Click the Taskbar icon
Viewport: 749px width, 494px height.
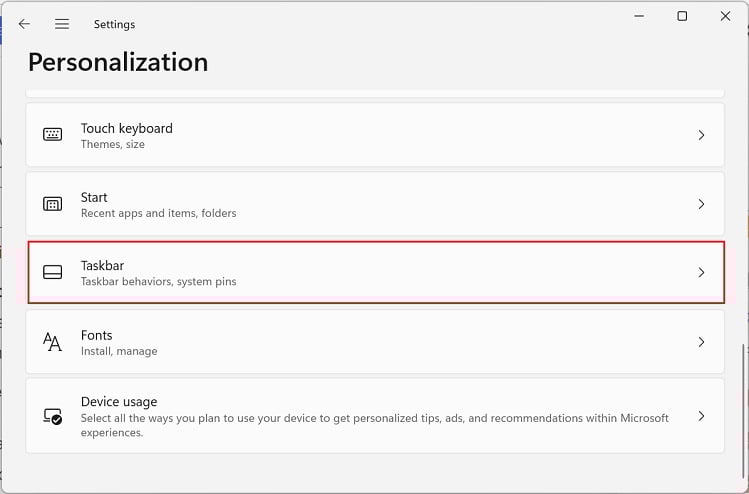(53, 272)
